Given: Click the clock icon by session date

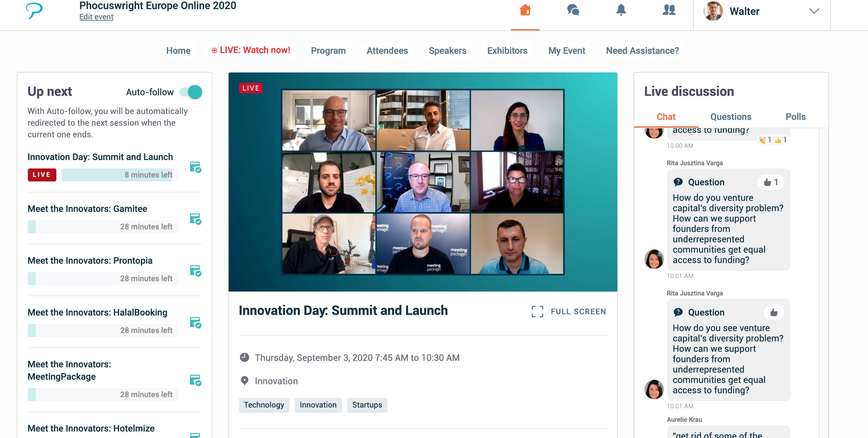Looking at the screenshot, I should point(244,357).
